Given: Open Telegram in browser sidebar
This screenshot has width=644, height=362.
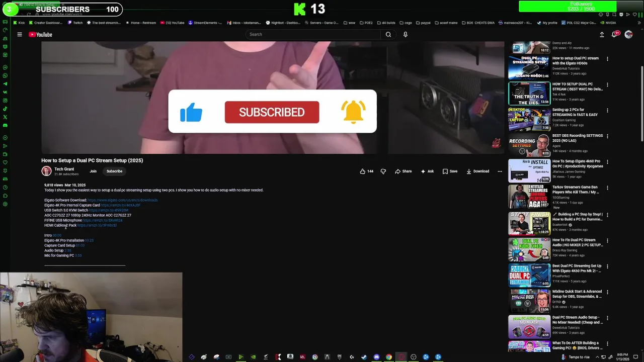Looking at the screenshot, I should [5, 84].
